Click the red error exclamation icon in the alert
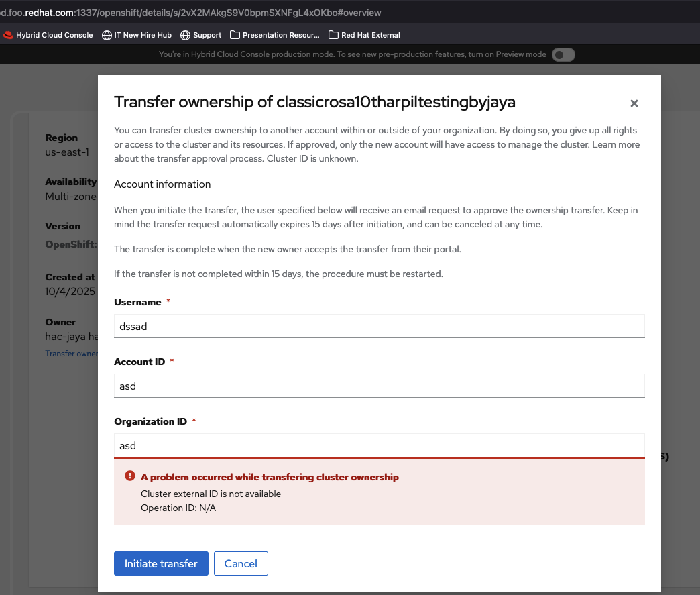This screenshot has width=700, height=595. [130, 476]
